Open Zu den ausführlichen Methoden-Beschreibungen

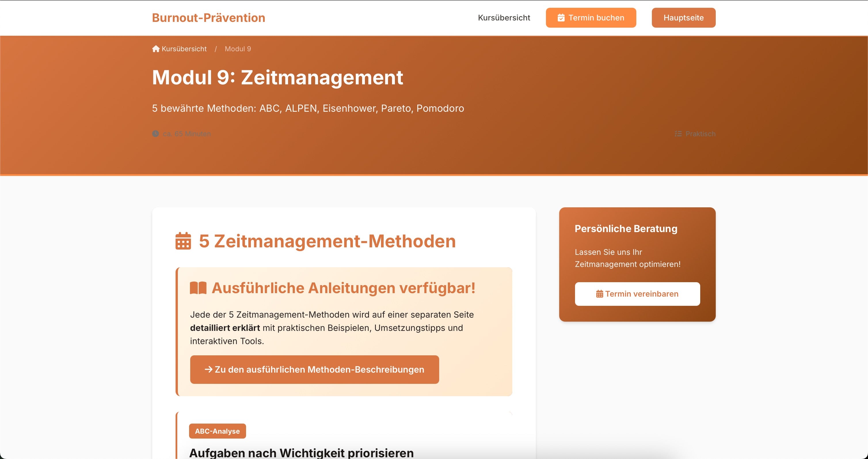(314, 369)
